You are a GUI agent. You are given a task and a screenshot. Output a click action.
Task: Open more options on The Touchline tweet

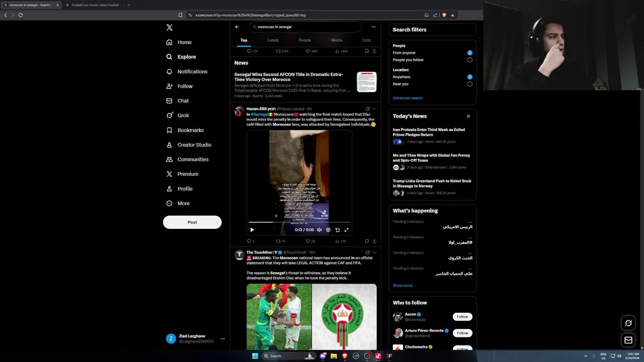(374, 252)
